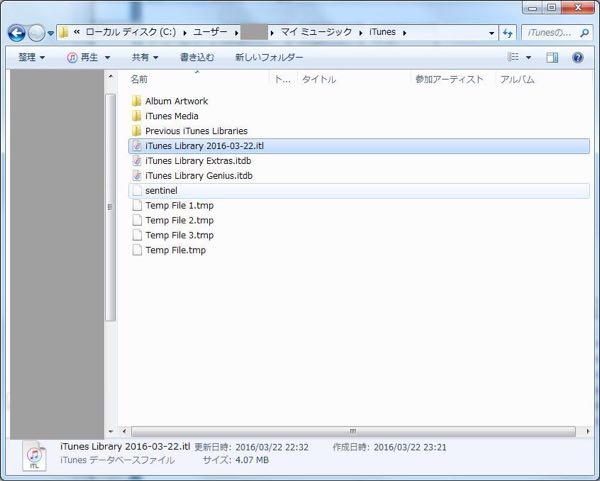This screenshot has width=600, height=481.
Task: Click the Temp File.tmp icon
Action: click(x=137, y=250)
